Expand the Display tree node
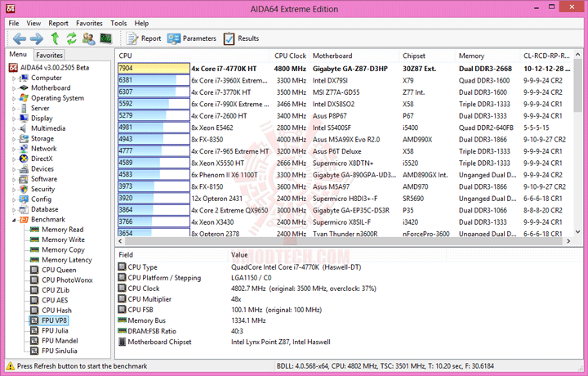Viewport: 588px width, 376px height. tap(14, 119)
